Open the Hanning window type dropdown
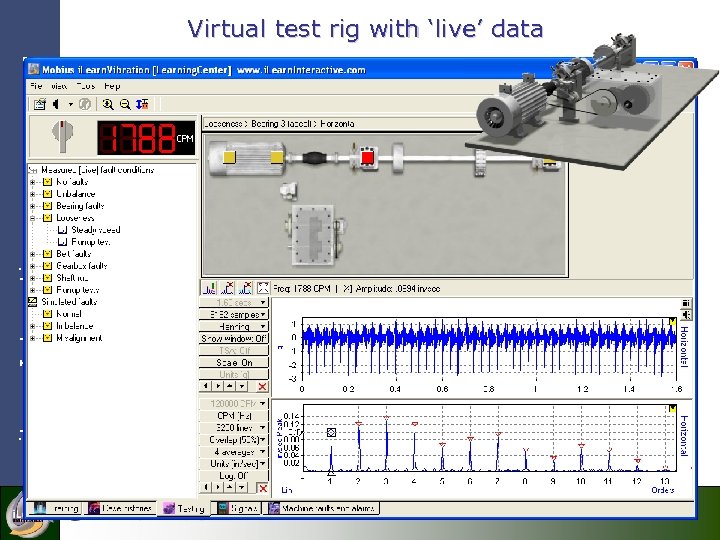The width and height of the screenshot is (720, 540). [x=234, y=326]
